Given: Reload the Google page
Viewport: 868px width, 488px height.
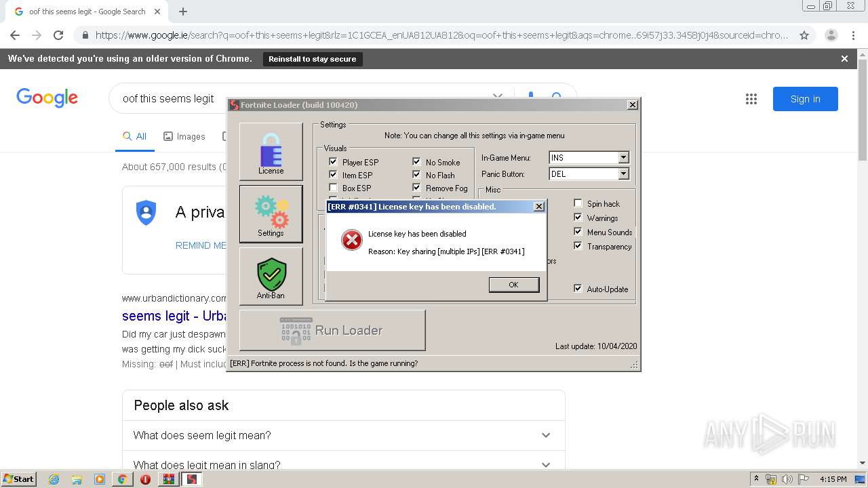Looking at the screenshot, I should pyautogui.click(x=58, y=35).
